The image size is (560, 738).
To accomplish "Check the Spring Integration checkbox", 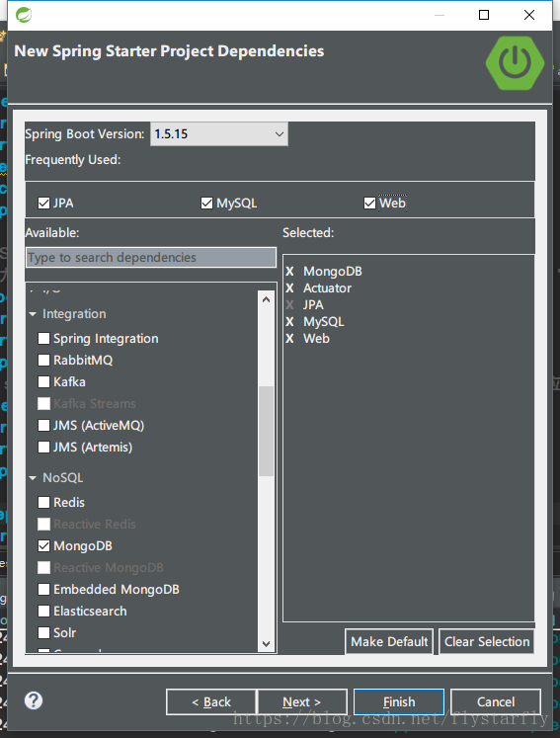I will (x=43, y=339).
